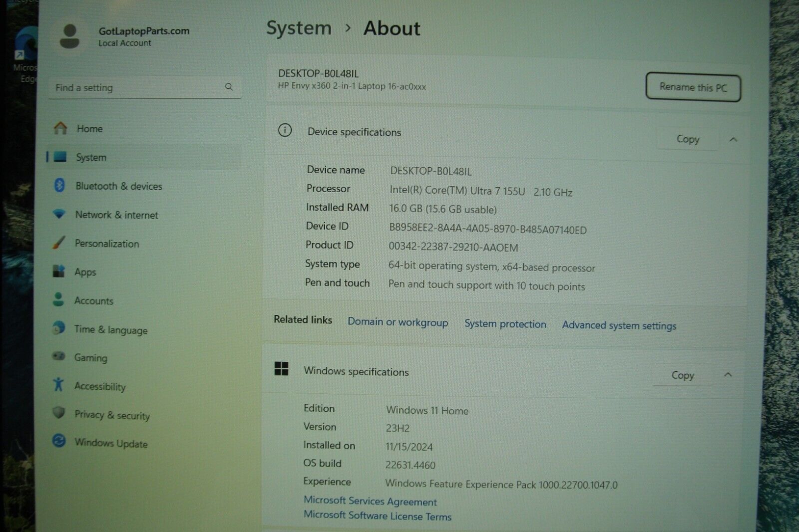This screenshot has width=799, height=532.
Task: Open Accounts person icon
Action: tap(58, 300)
